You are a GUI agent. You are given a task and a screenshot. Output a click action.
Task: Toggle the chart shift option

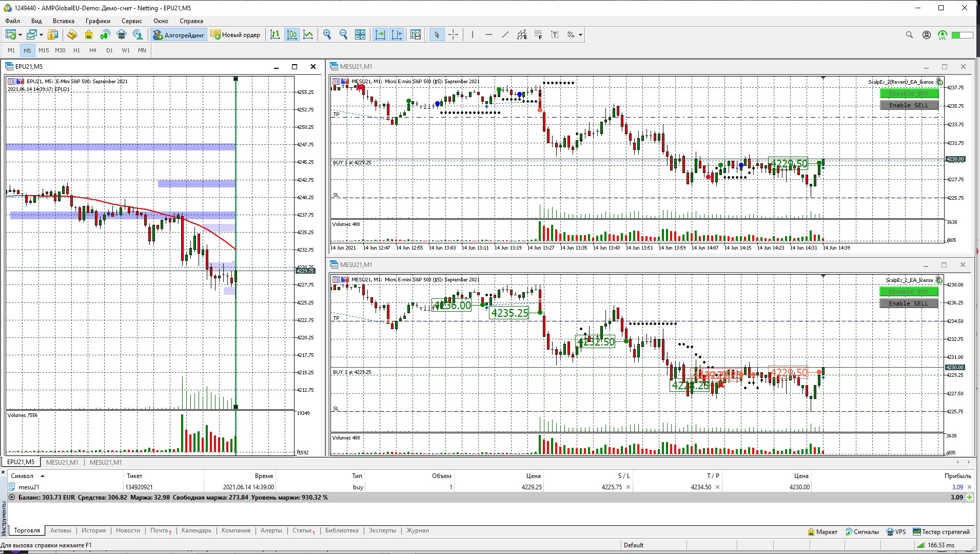[x=397, y=35]
